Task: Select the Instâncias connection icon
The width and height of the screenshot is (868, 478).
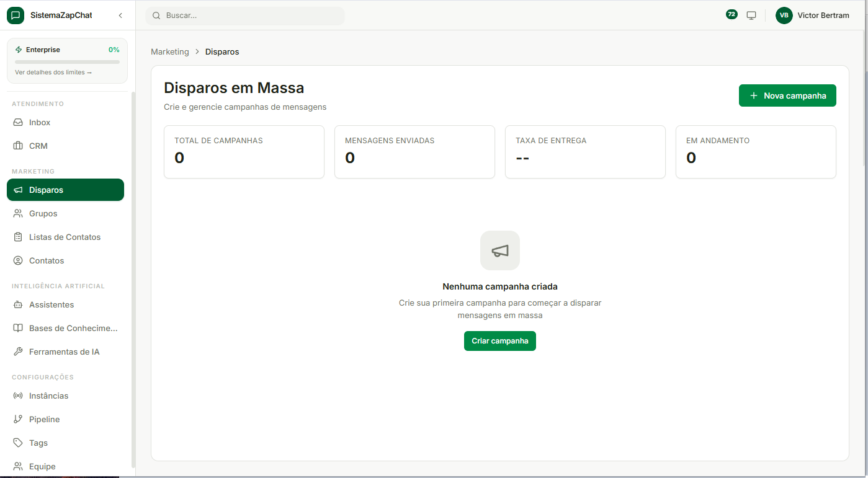Action: click(18, 396)
